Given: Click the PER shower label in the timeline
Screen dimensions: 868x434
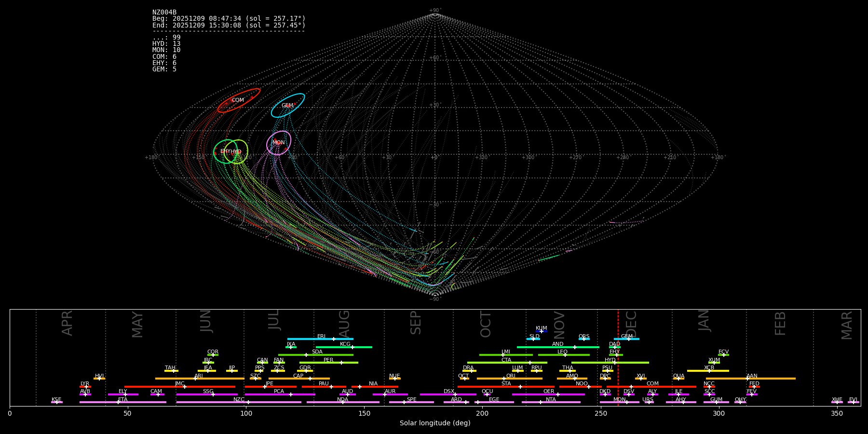Looking at the screenshot, I should tap(328, 360).
